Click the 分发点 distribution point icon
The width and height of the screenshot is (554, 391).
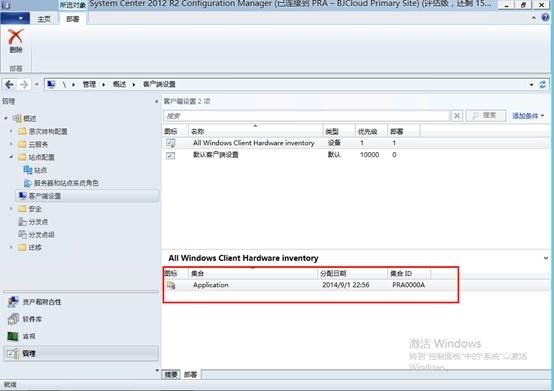point(22,222)
